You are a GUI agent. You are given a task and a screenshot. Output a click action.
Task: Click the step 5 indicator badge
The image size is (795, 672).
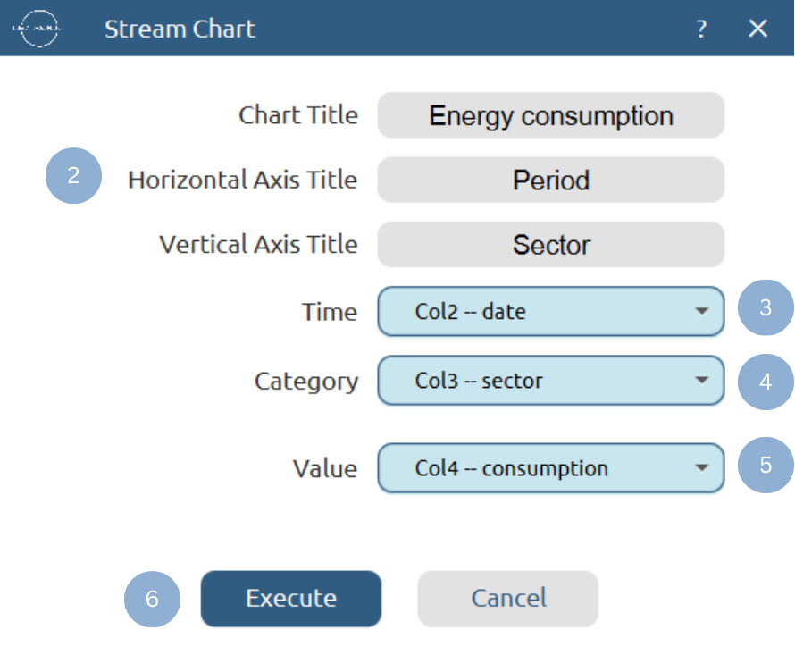(766, 465)
